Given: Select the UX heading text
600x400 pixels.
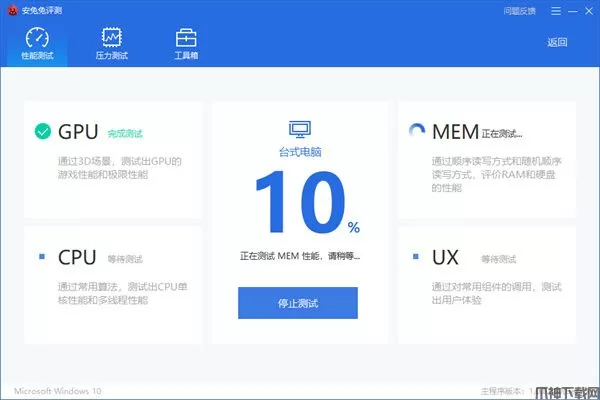Looking at the screenshot, I should (445, 257).
